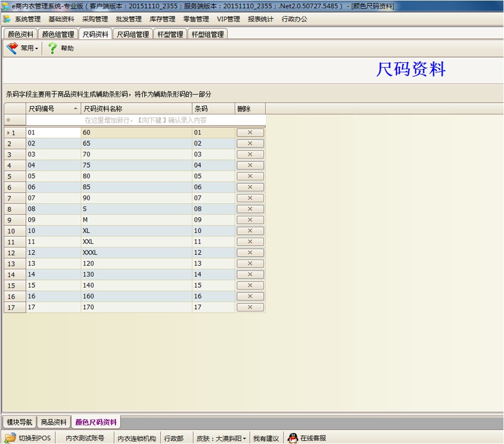Delete size row 90 with X button

(250, 198)
